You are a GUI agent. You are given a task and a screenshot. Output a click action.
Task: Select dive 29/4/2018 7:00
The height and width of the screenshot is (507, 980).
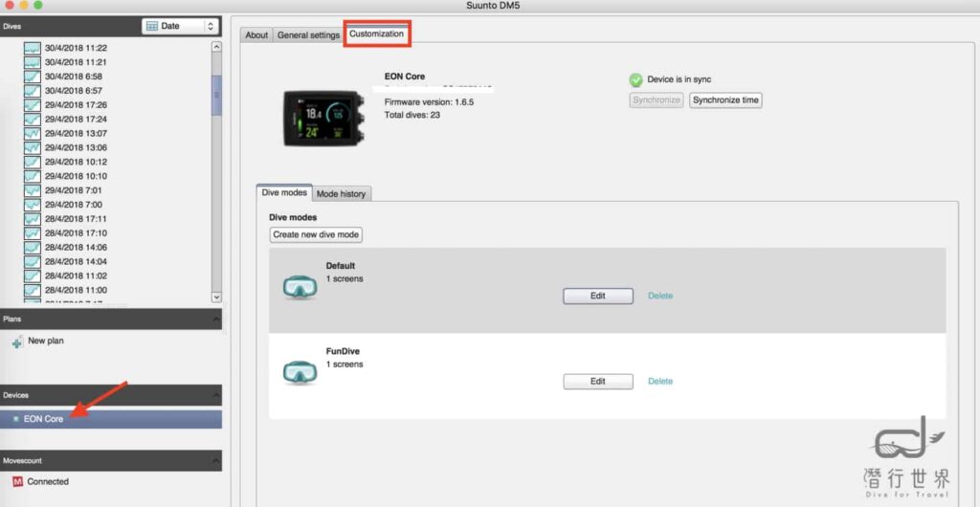coord(76,205)
